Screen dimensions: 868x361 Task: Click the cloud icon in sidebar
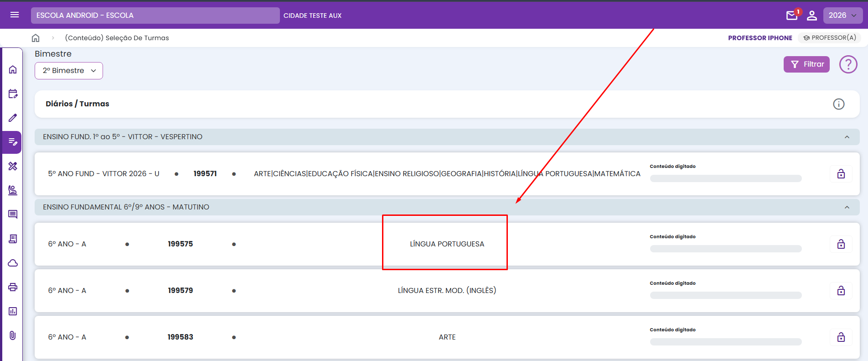pyautogui.click(x=13, y=263)
